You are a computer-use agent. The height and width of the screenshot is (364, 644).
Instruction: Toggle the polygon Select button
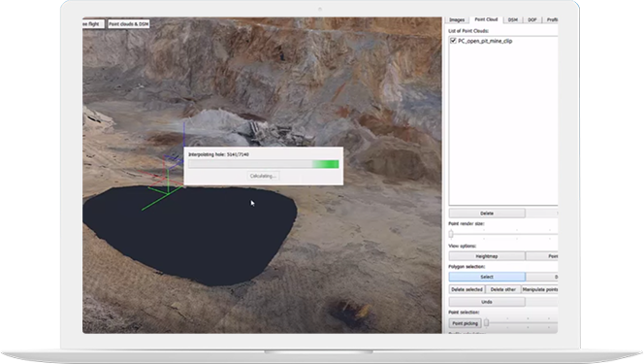click(487, 277)
